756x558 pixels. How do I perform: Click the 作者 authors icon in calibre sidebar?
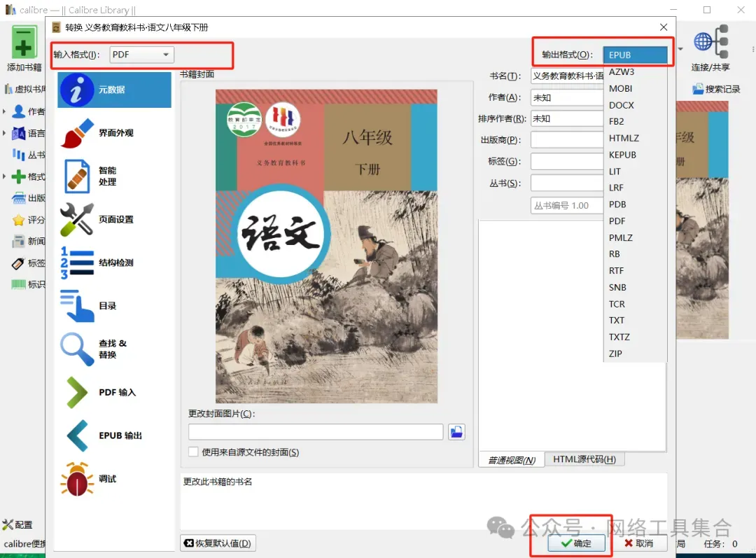click(x=19, y=111)
